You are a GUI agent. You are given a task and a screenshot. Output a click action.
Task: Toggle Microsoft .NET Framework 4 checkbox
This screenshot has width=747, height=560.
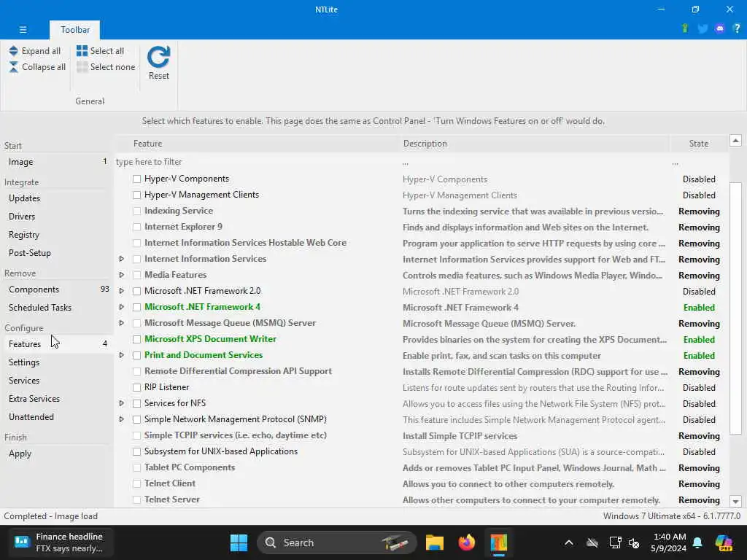tap(136, 308)
